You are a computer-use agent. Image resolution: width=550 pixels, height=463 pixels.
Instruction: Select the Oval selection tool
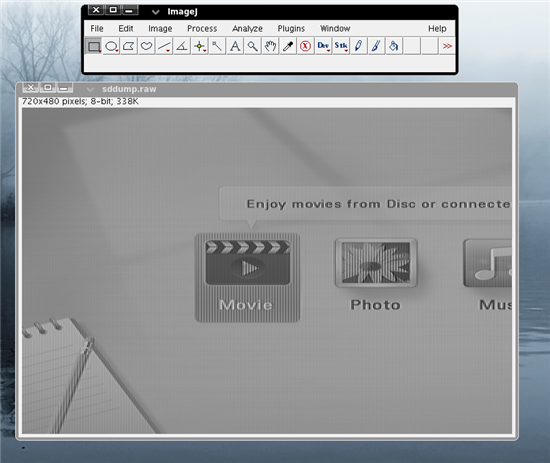click(x=111, y=46)
